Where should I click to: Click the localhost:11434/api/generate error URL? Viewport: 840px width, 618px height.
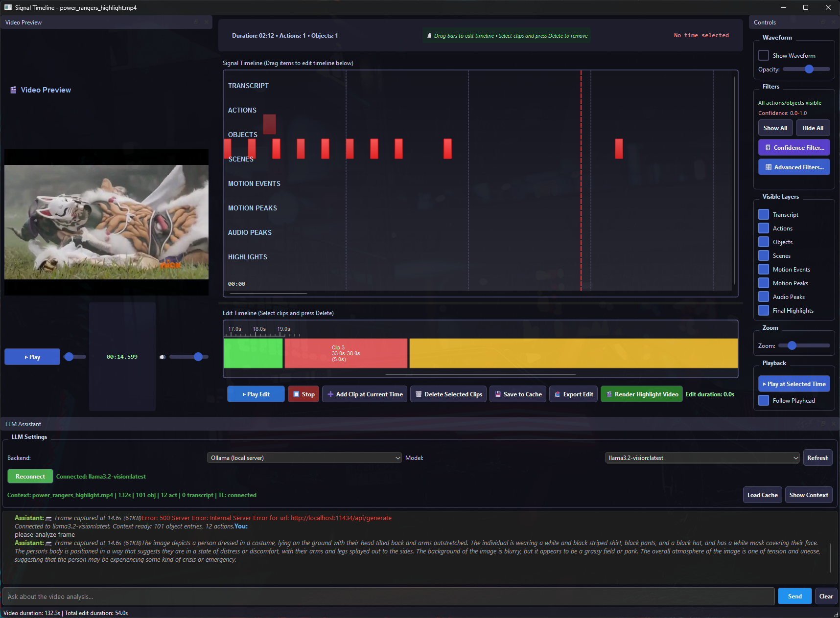tap(341, 518)
